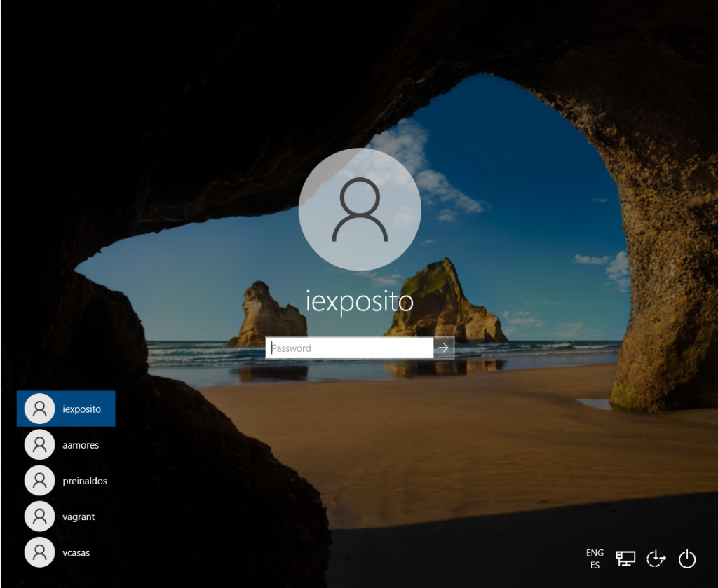Click the large iexposito profile picture

[360, 209]
